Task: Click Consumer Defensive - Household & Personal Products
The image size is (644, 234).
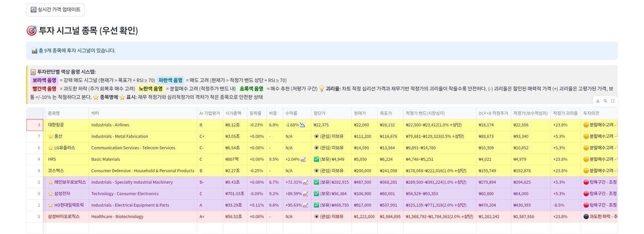Action: [142, 171]
